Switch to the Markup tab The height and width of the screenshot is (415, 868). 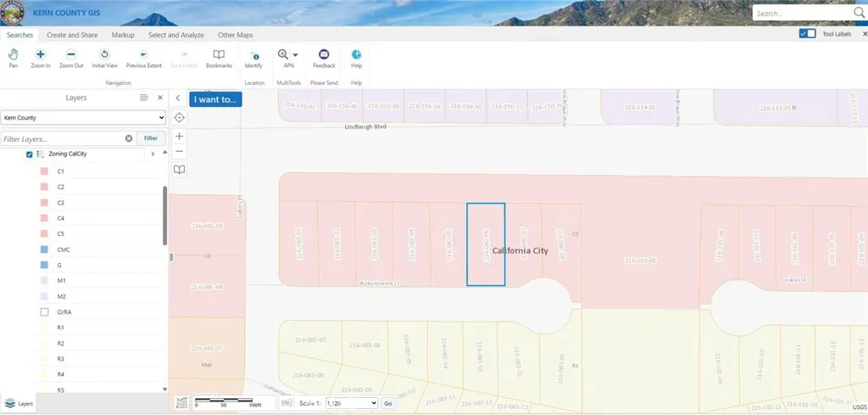coord(123,35)
